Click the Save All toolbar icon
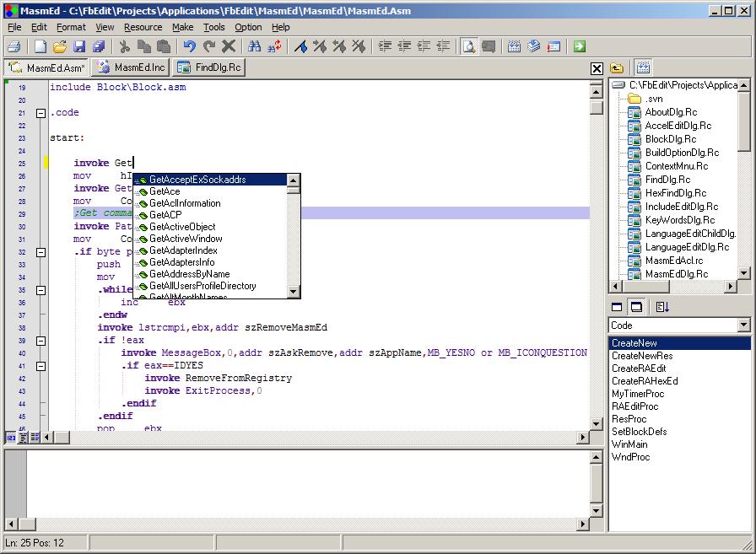 (99, 46)
